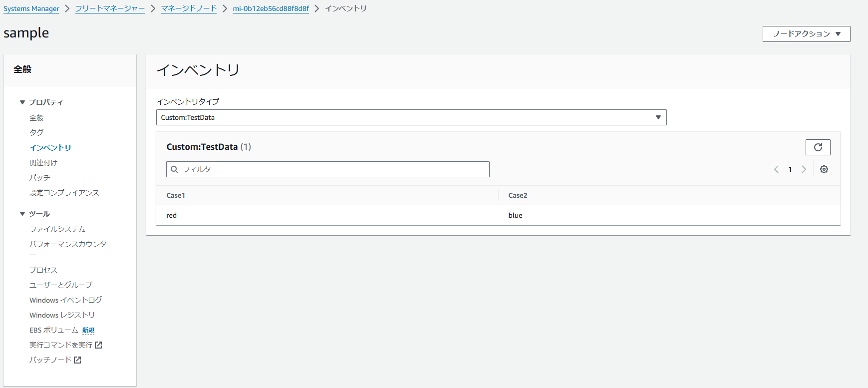This screenshot has height=388, width=868.
Task: Select 関連付け in sidebar
Action: (43, 163)
